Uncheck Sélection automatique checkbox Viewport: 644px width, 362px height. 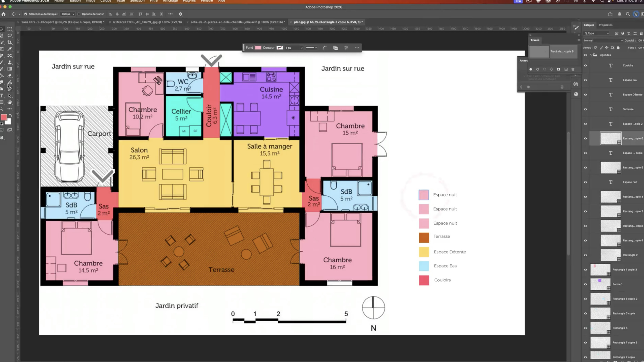tap(26, 14)
